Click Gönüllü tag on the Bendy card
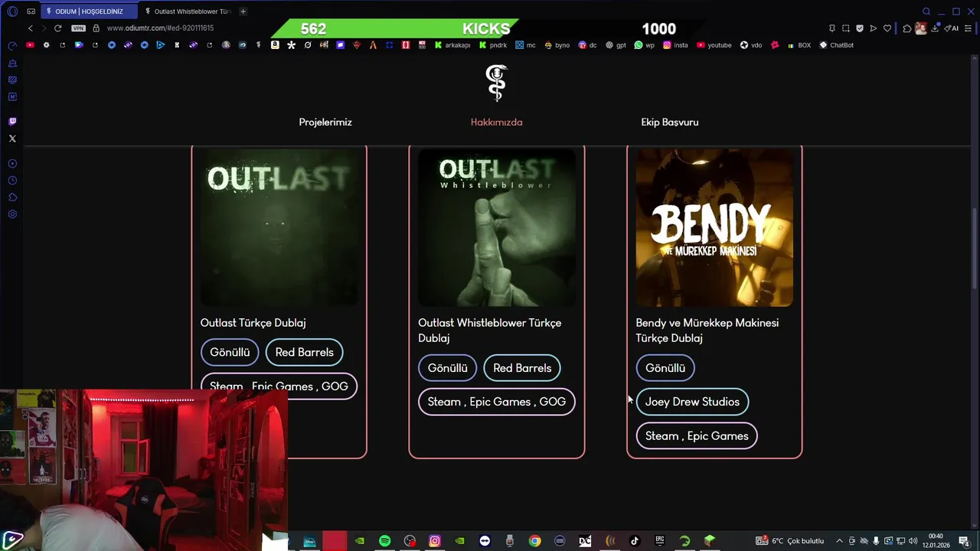The image size is (980, 551). 665,368
